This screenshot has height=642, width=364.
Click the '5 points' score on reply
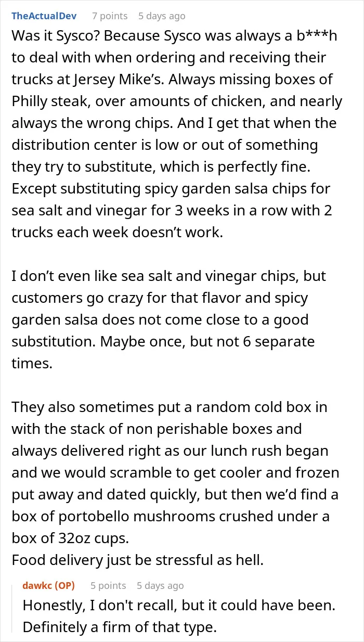point(108,585)
